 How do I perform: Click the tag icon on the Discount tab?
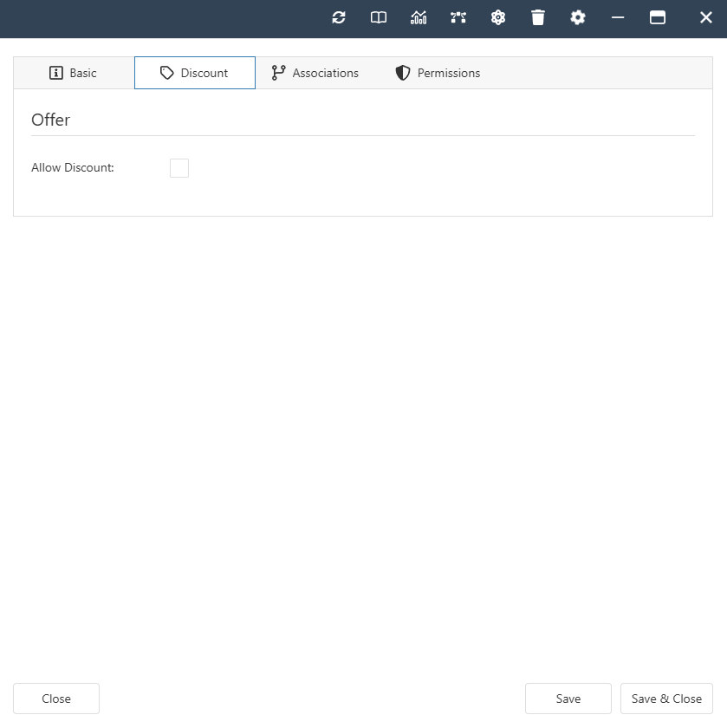point(166,73)
